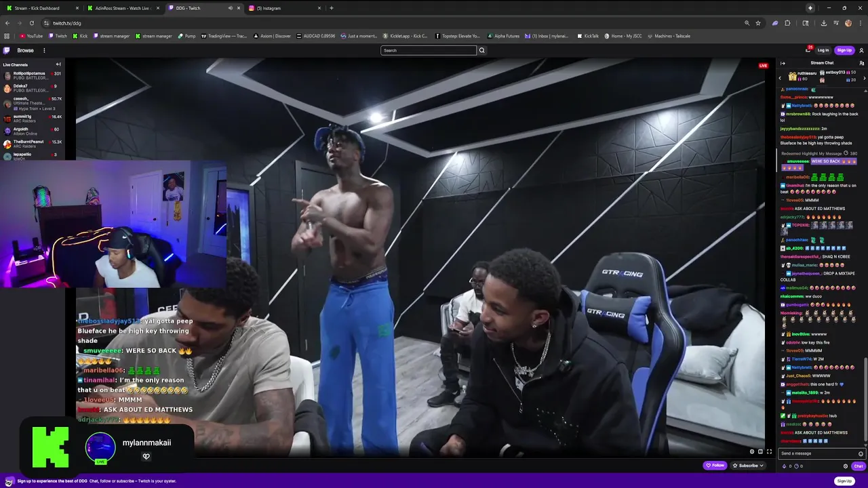The width and height of the screenshot is (868, 488).
Task: Click Log In button
Action: point(823,50)
